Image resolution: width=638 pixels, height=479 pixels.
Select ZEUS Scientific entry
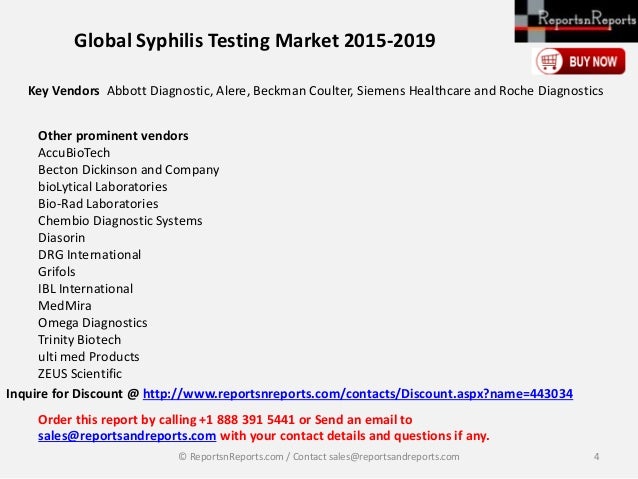(x=80, y=374)
